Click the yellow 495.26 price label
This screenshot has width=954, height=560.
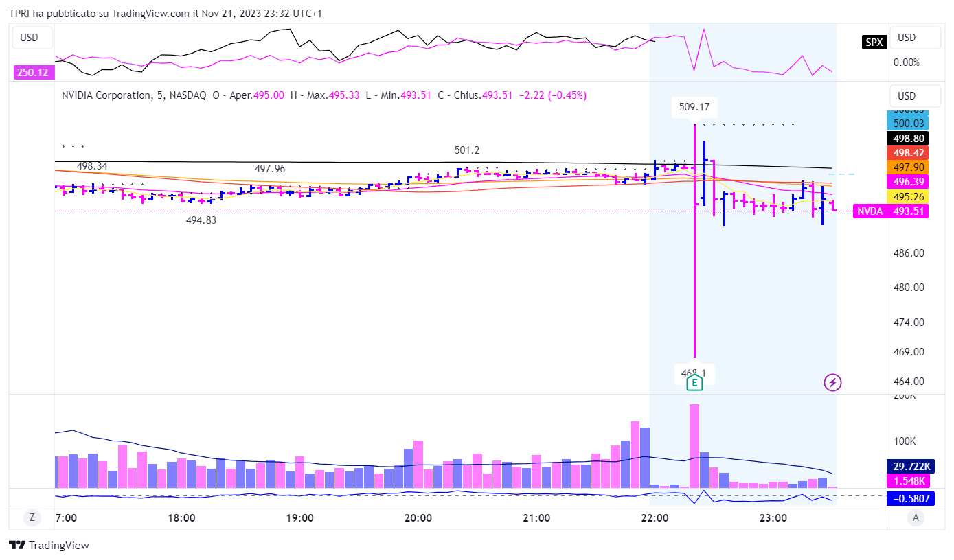tap(908, 196)
